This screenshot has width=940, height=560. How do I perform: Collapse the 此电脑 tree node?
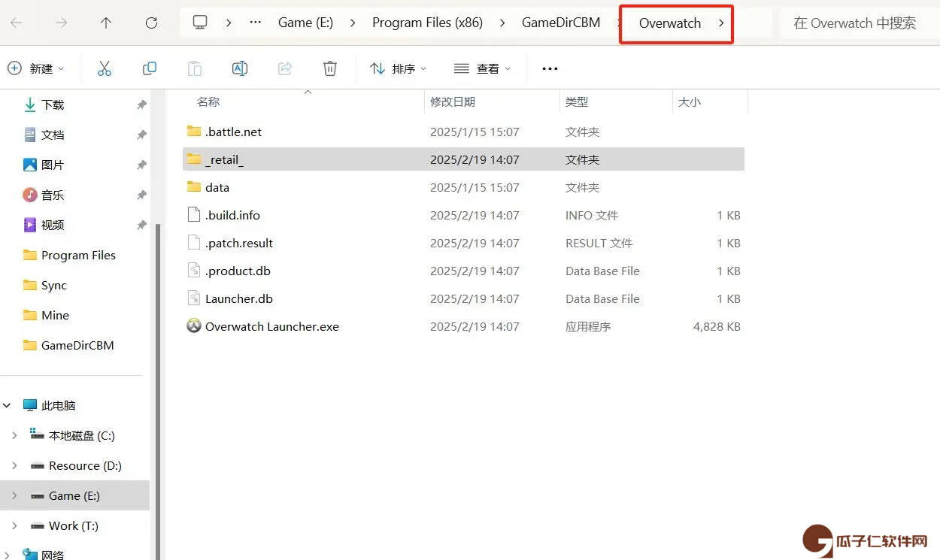pos(8,405)
